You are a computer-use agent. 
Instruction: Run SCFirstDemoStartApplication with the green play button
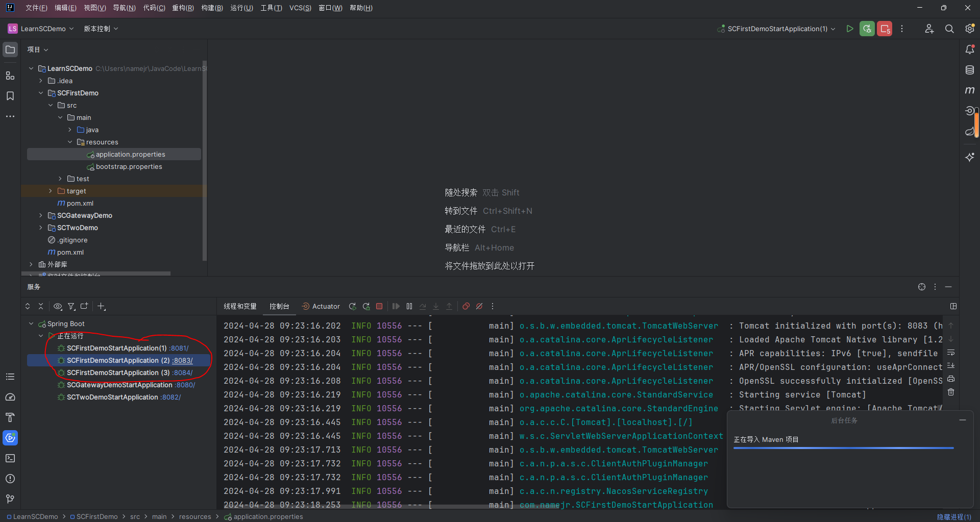pos(850,29)
